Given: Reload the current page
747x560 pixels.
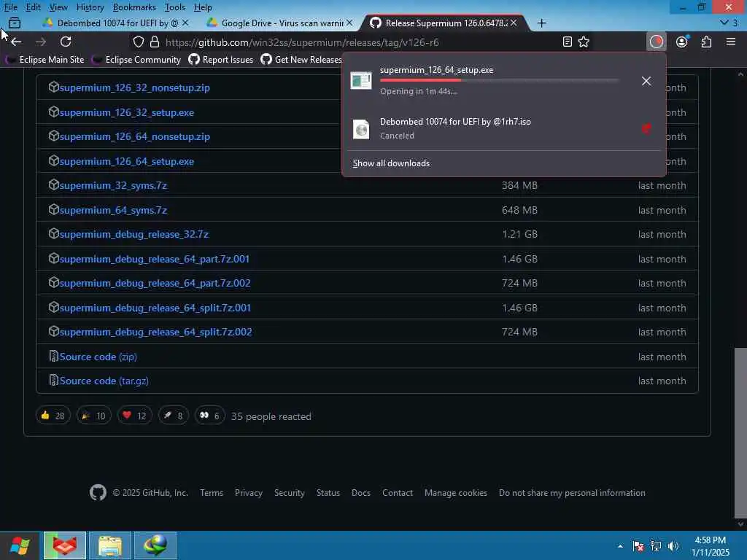Looking at the screenshot, I should point(66,42).
